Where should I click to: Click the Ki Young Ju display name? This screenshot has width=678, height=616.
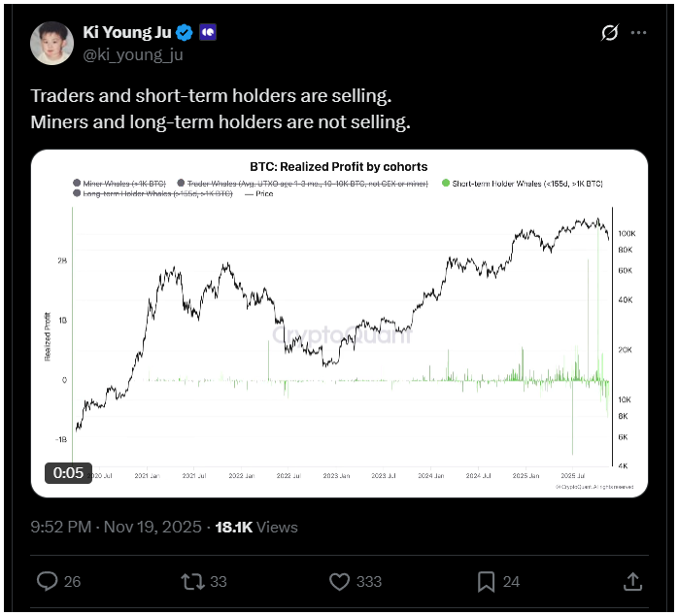[126, 31]
